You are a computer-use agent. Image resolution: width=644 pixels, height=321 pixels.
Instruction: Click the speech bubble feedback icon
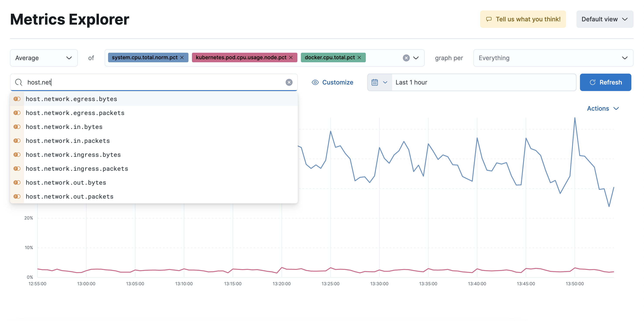(489, 19)
